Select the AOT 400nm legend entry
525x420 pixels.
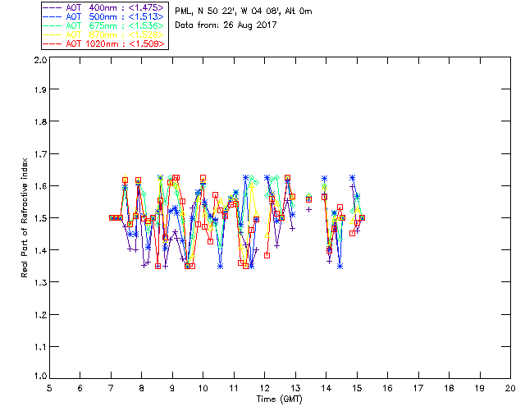[103, 7]
